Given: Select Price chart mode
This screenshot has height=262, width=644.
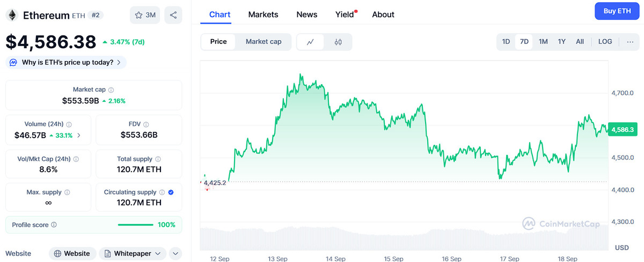Looking at the screenshot, I should pos(218,42).
